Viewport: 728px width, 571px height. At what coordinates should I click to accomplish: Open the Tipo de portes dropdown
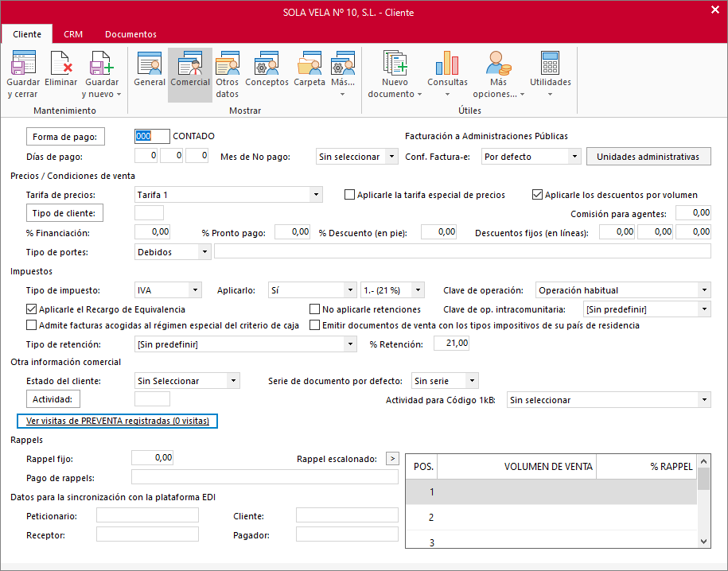[204, 252]
